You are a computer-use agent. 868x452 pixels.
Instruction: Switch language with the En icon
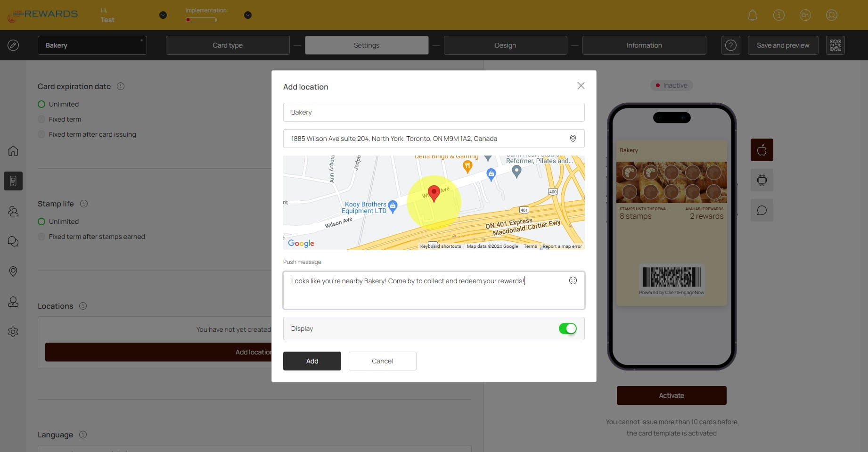coord(805,15)
